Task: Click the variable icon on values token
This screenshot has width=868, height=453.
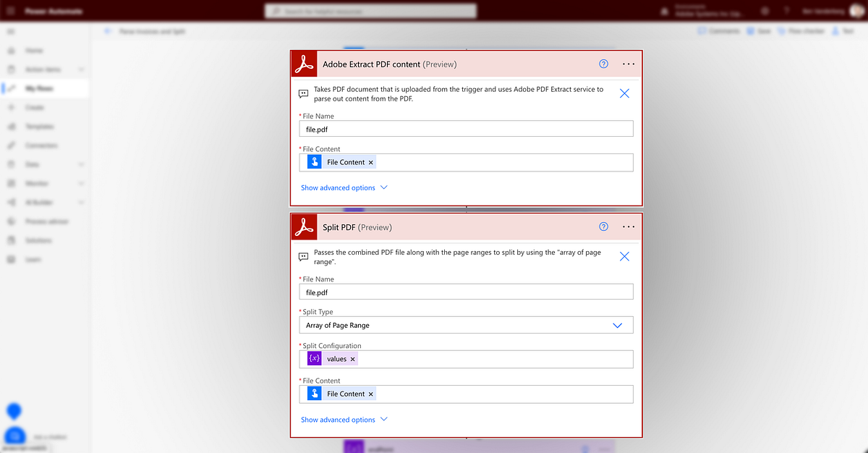Action: click(314, 359)
